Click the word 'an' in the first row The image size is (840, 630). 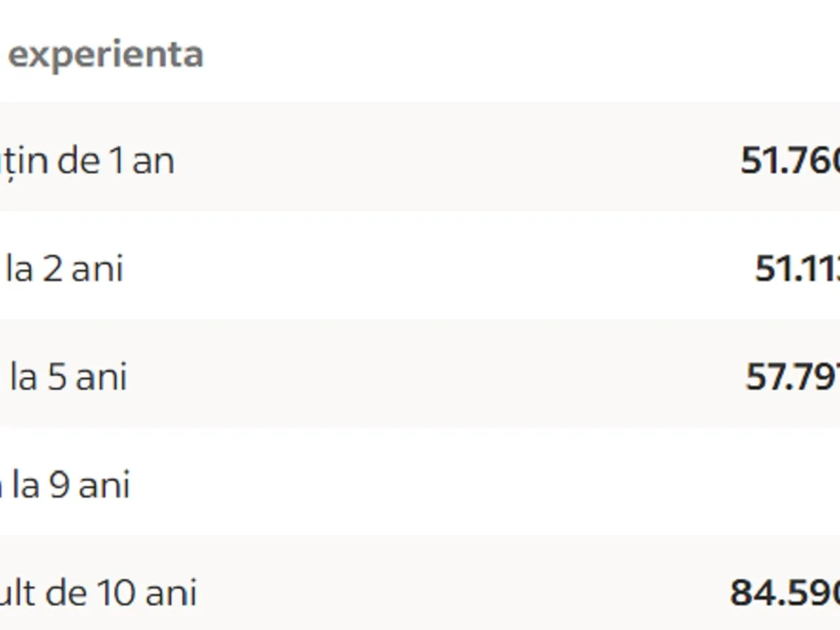click(x=153, y=161)
